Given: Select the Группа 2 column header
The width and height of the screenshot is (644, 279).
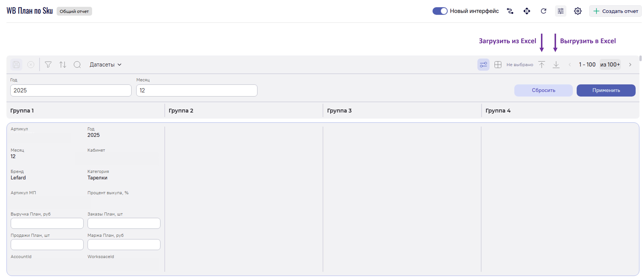Looking at the screenshot, I should tap(181, 110).
